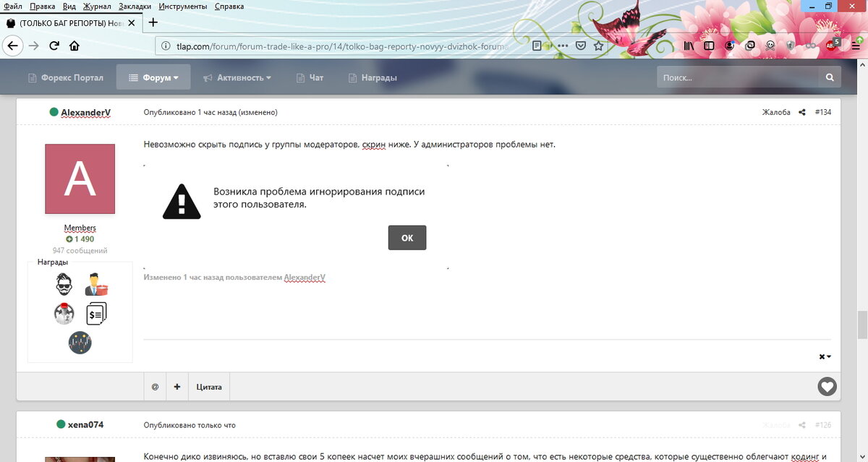Viewport: 868px width, 462px height.
Task: Open the Справка menu
Action: 229,6
